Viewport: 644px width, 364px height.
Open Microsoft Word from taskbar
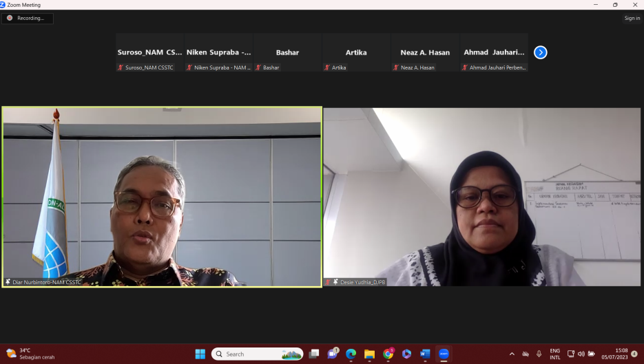pyautogui.click(x=425, y=354)
